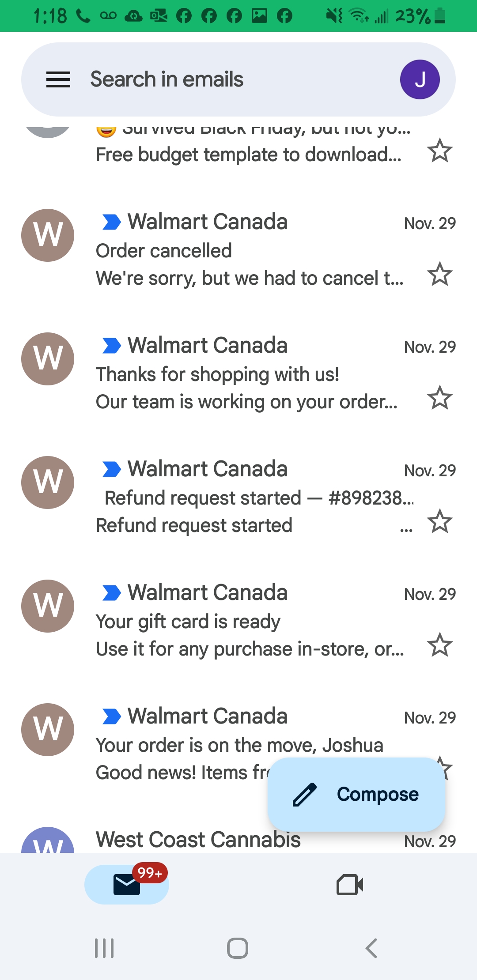The width and height of the screenshot is (477, 980).
Task: Open the West Coast Cannabis email
Action: pyautogui.click(x=199, y=840)
